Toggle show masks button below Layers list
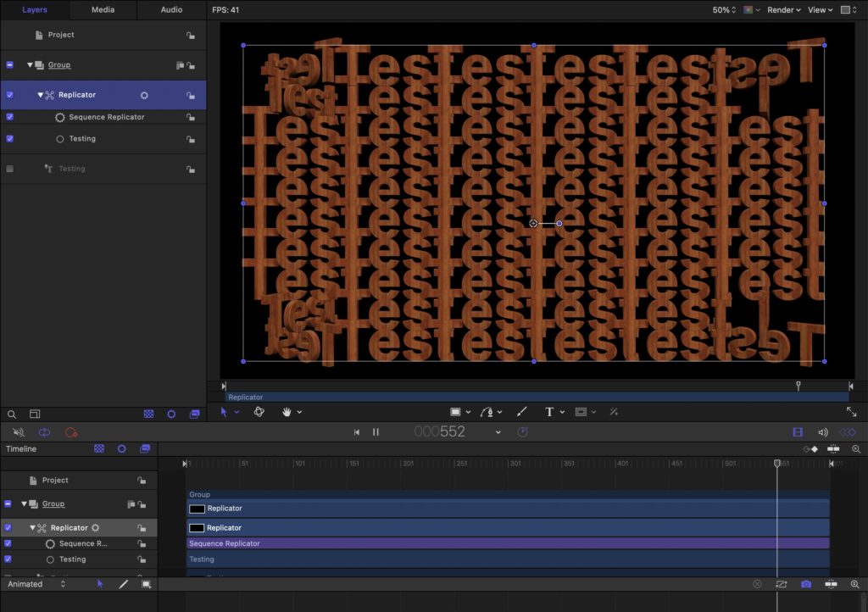 149,414
